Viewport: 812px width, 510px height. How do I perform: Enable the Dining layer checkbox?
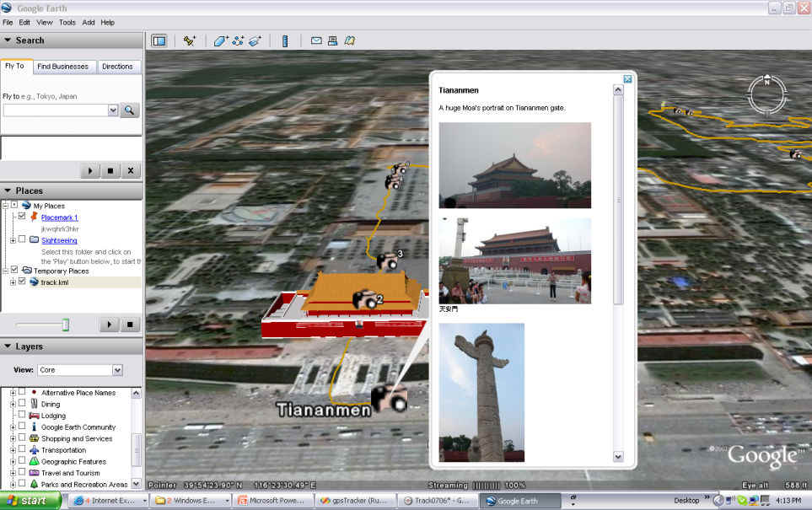[x=22, y=403]
